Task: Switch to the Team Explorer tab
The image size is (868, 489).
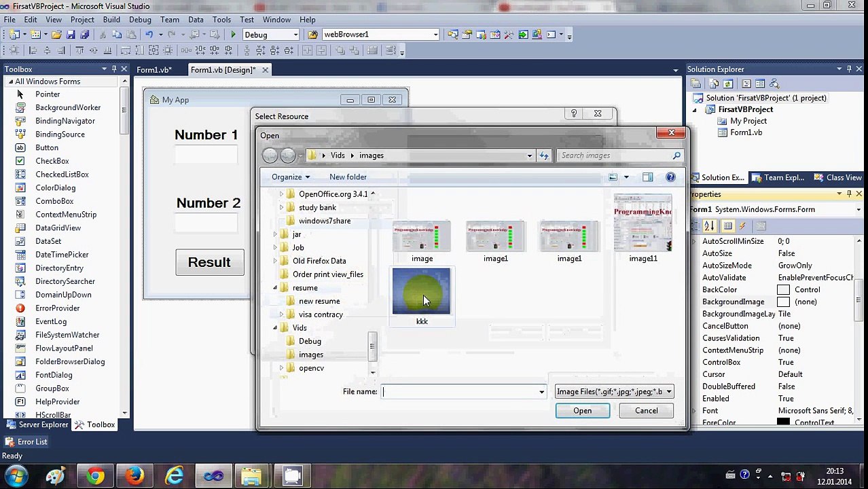Action: coord(778,178)
